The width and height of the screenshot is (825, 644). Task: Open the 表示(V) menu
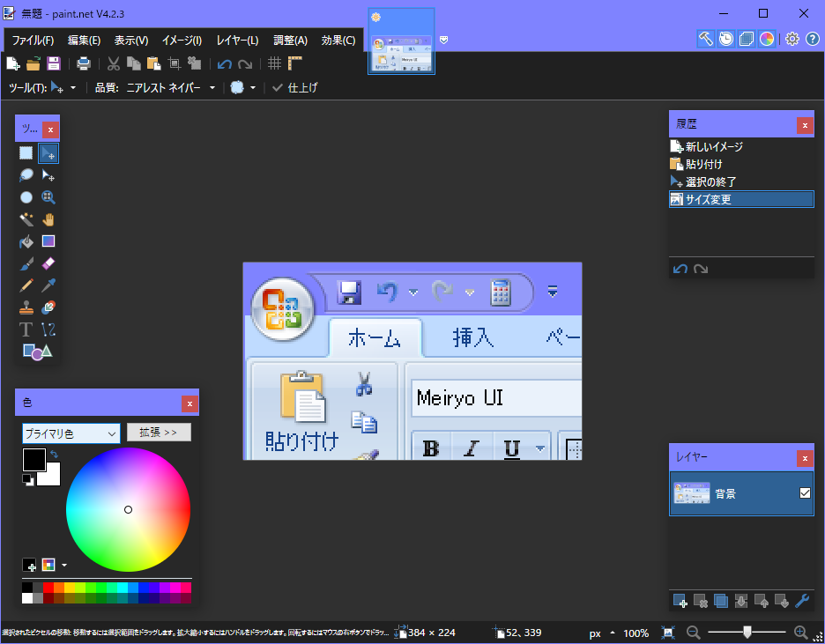click(x=131, y=41)
